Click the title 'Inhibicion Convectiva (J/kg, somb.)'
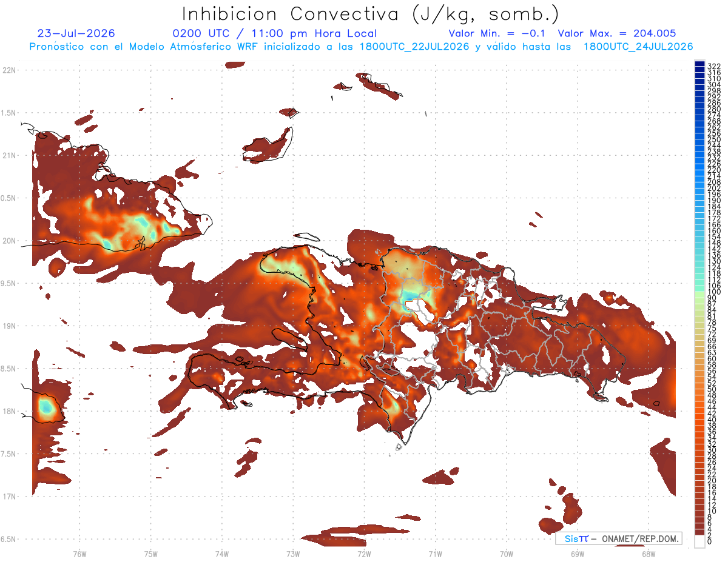The height and width of the screenshot is (562, 728). pos(371,15)
